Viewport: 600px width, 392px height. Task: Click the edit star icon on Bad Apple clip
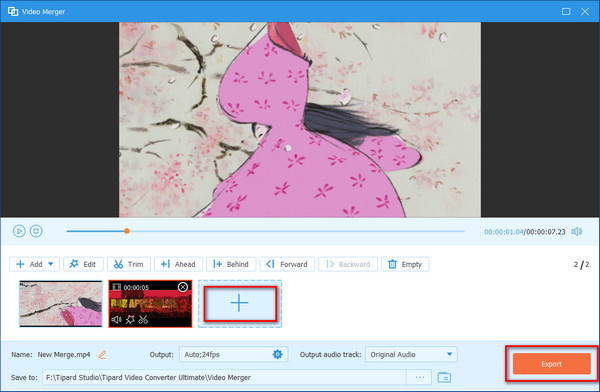point(130,319)
